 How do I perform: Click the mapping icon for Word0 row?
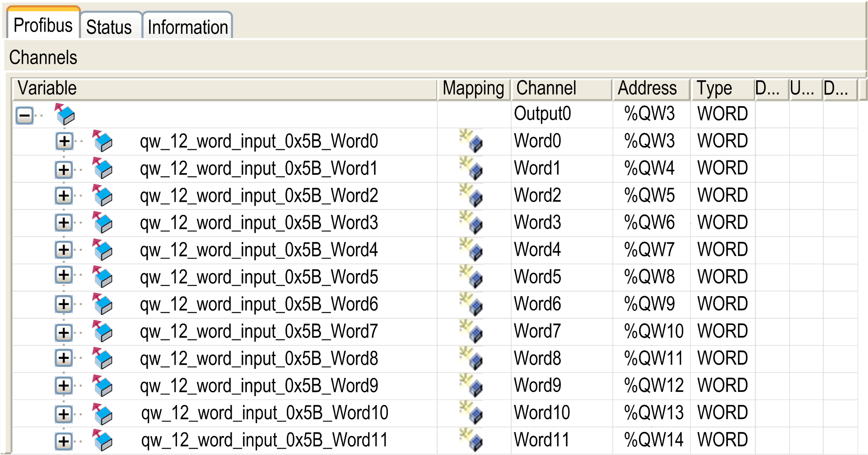[x=471, y=141]
